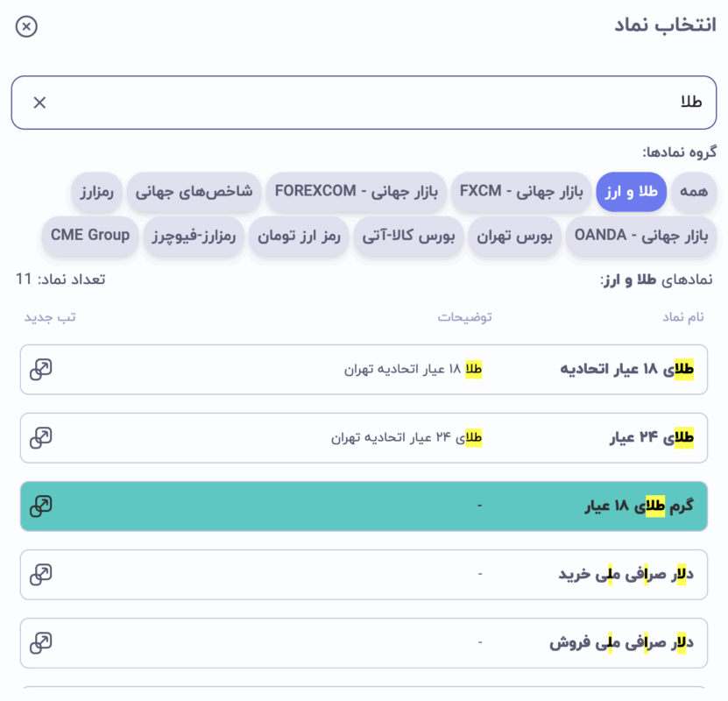
Task: Open «دلار صرافی ملی خرید» in a new tab
Action: click(x=41, y=575)
